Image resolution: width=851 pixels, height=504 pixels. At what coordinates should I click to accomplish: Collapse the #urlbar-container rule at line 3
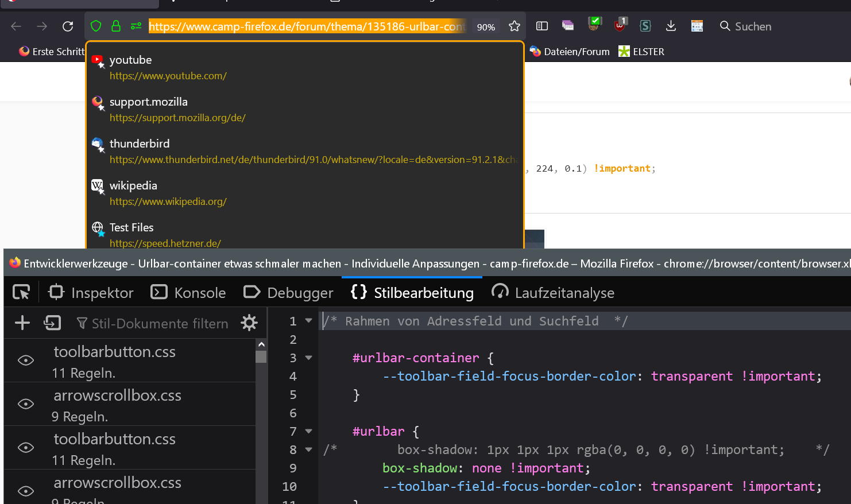[x=309, y=358]
